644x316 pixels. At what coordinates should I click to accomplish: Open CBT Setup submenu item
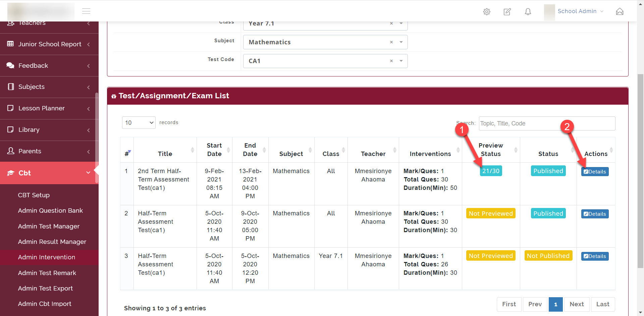click(x=34, y=195)
